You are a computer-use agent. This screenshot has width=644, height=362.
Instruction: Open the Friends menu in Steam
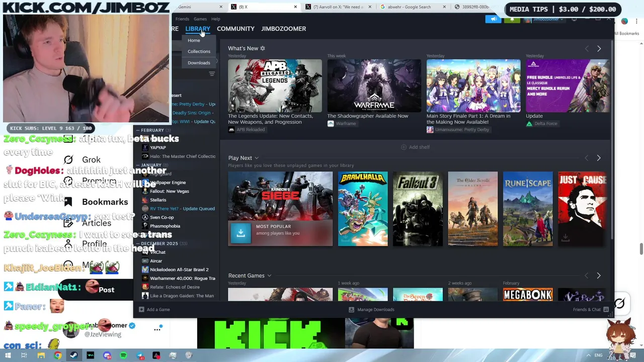(182, 19)
